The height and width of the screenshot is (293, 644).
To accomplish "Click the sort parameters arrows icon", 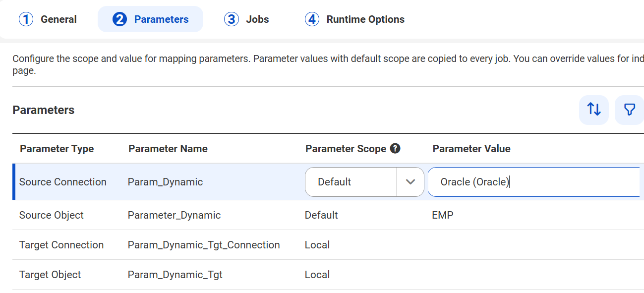I will pyautogui.click(x=593, y=110).
